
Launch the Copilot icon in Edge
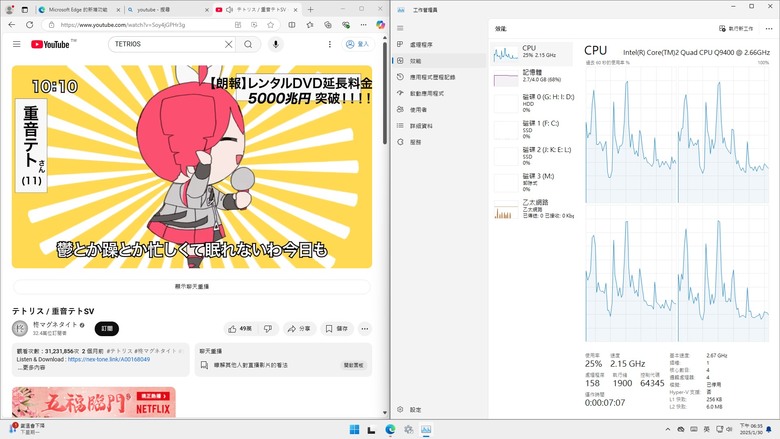(x=381, y=24)
